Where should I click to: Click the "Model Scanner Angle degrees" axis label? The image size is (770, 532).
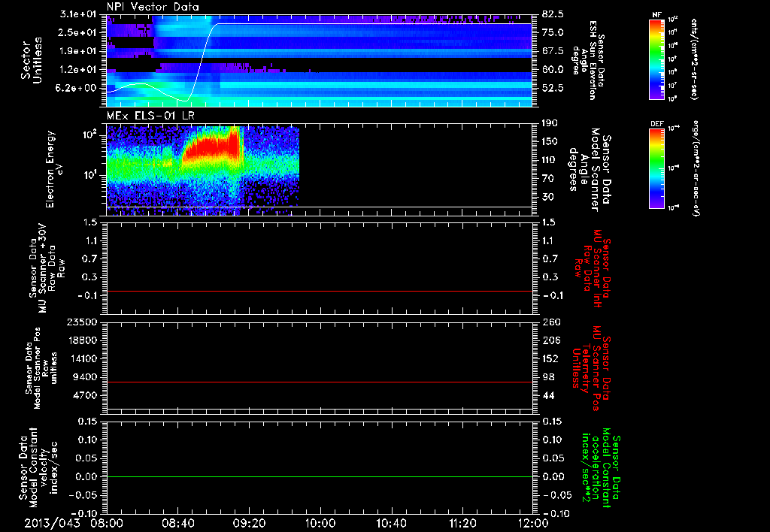point(590,170)
